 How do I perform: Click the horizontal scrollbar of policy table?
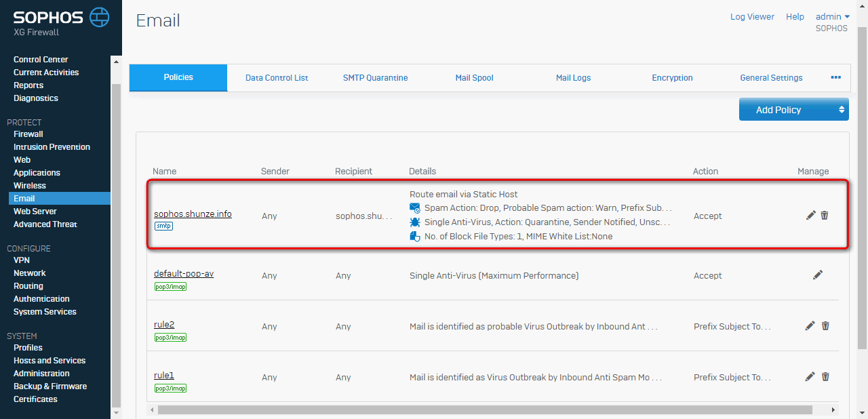(x=485, y=410)
